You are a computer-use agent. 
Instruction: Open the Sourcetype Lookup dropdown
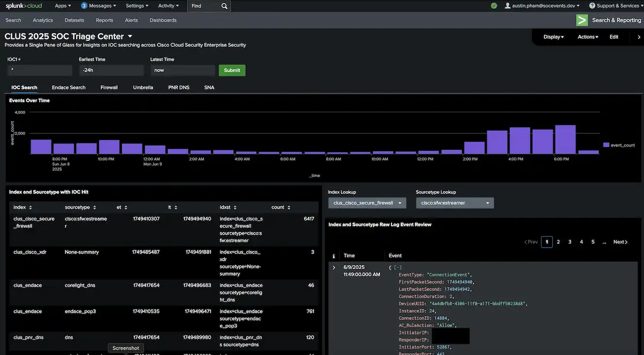pyautogui.click(x=455, y=203)
